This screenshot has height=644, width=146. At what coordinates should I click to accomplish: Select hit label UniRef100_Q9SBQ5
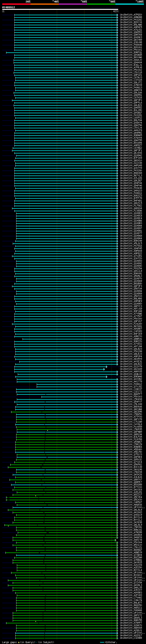(x=131, y=55)
